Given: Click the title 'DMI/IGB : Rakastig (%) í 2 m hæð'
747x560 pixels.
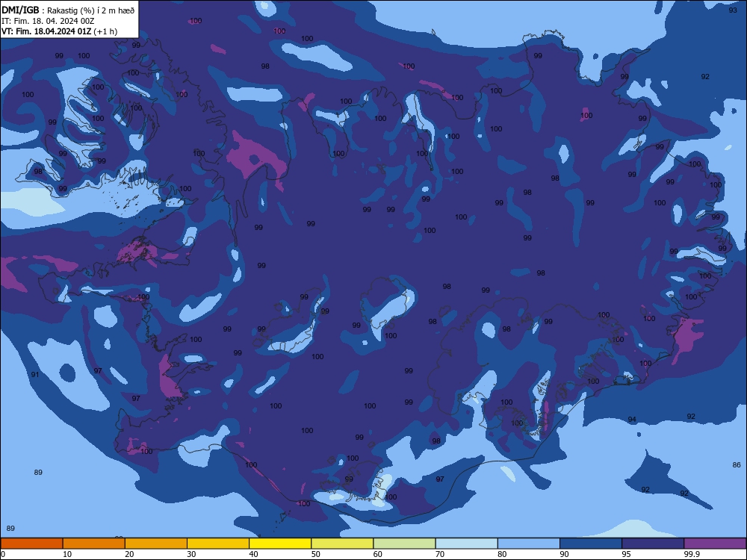Looking at the screenshot, I should click(68, 10).
